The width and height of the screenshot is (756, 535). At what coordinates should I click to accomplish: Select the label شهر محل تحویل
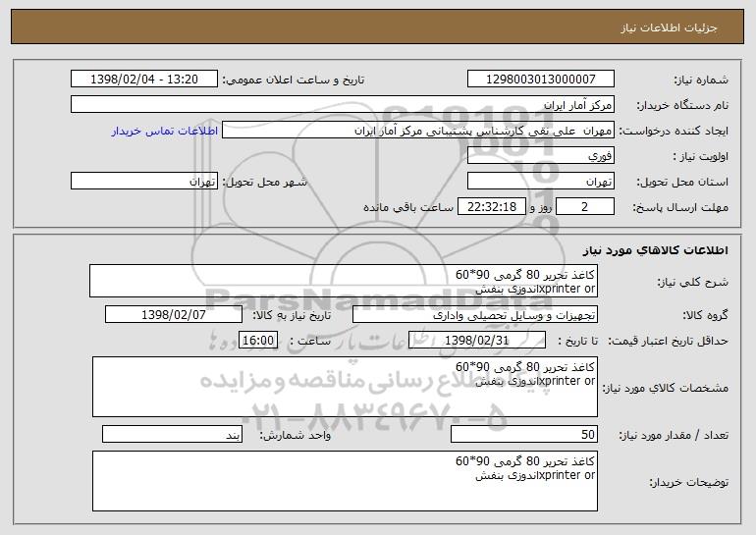(264, 182)
